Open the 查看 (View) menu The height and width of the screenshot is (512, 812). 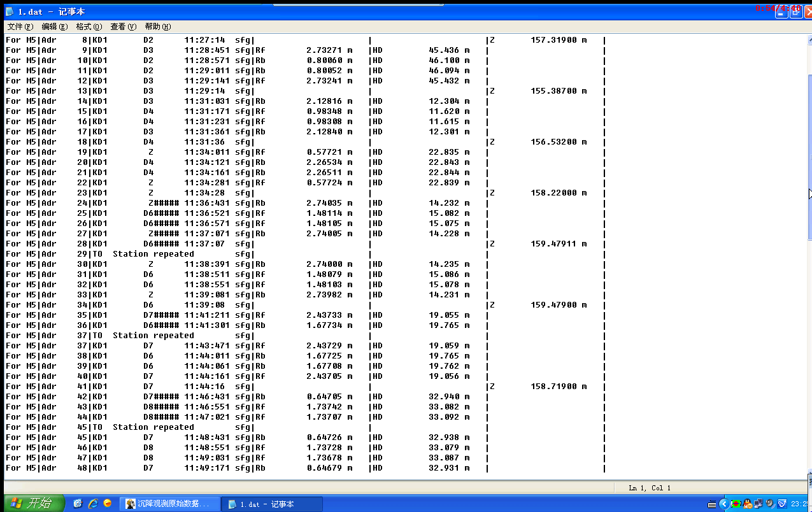point(123,27)
